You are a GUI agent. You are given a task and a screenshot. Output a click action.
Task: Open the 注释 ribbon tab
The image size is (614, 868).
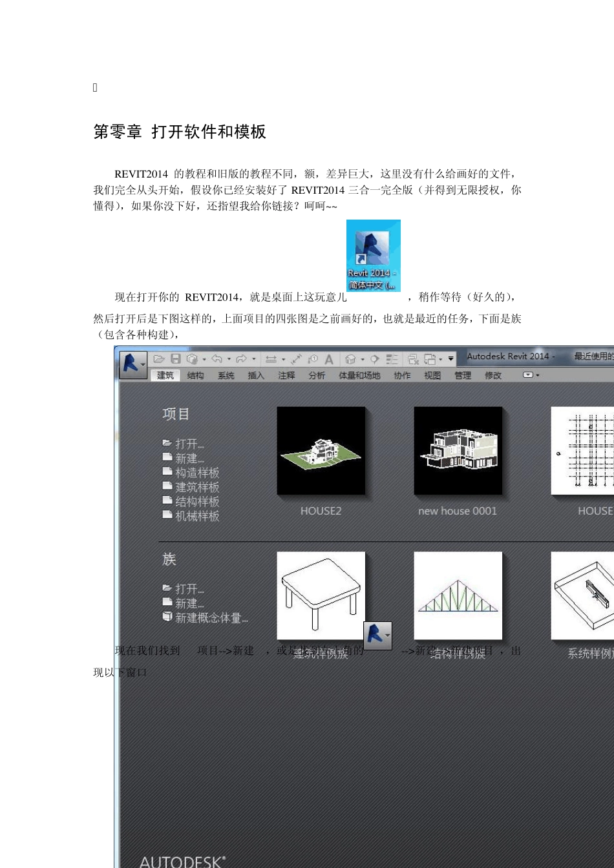point(286,375)
